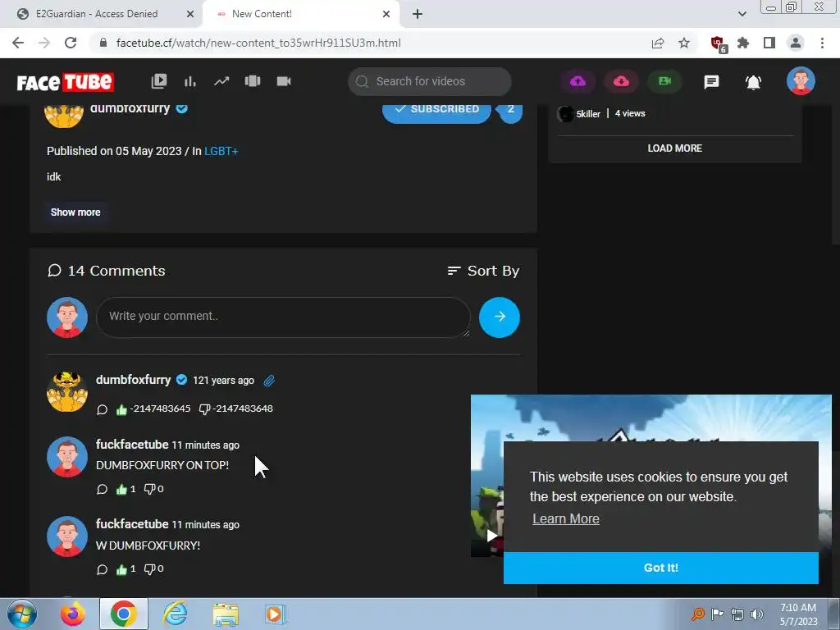Close the New Content! tab
This screenshot has width=840, height=630.
click(386, 14)
